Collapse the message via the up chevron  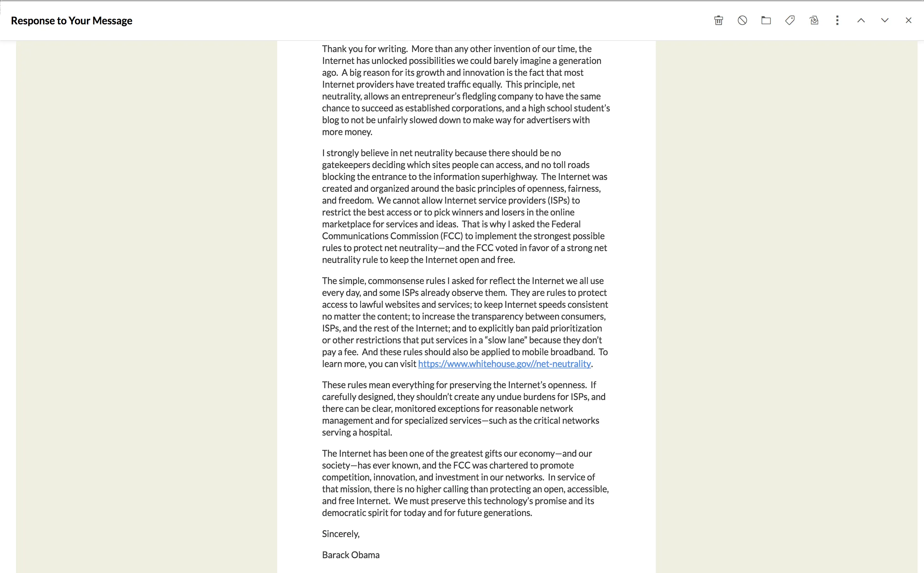pos(861,20)
